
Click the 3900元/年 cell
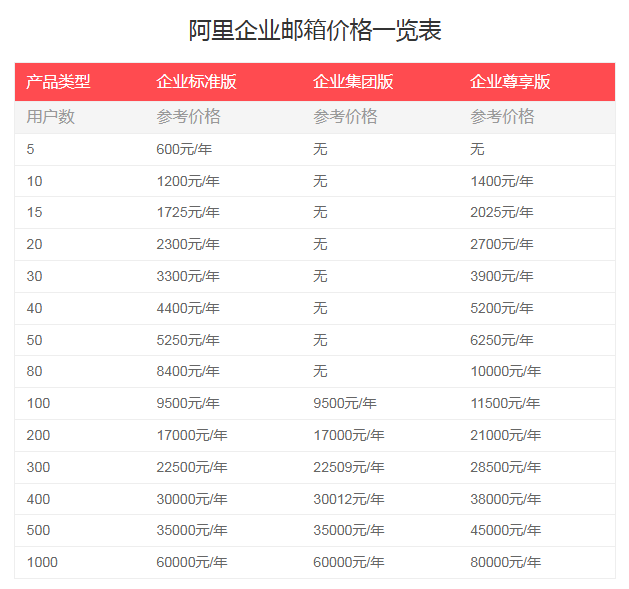click(x=502, y=276)
